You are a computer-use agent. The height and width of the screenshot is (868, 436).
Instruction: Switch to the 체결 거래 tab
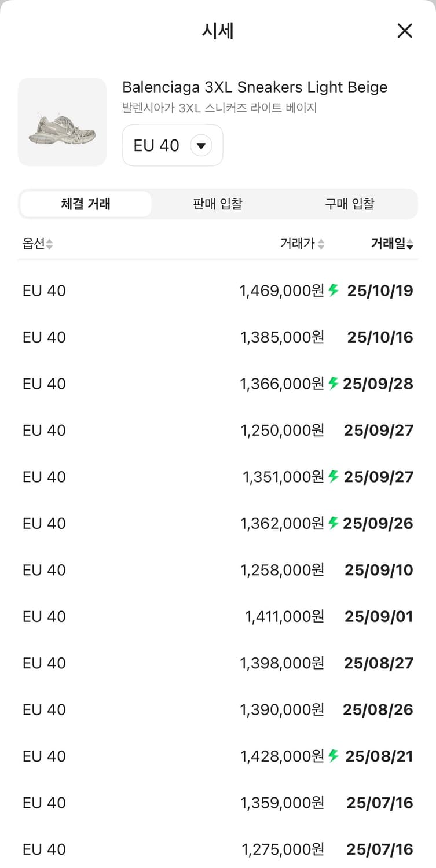click(86, 204)
